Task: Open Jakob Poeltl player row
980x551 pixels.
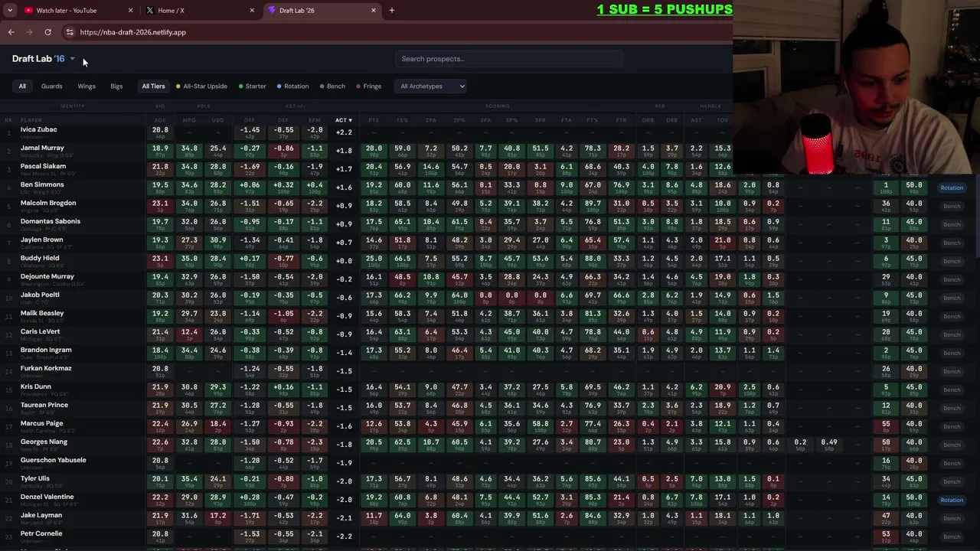Action: (x=490, y=298)
